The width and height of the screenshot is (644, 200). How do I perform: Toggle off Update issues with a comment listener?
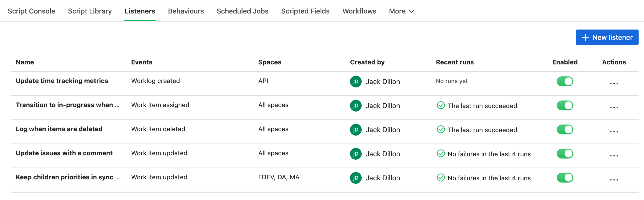[565, 153]
